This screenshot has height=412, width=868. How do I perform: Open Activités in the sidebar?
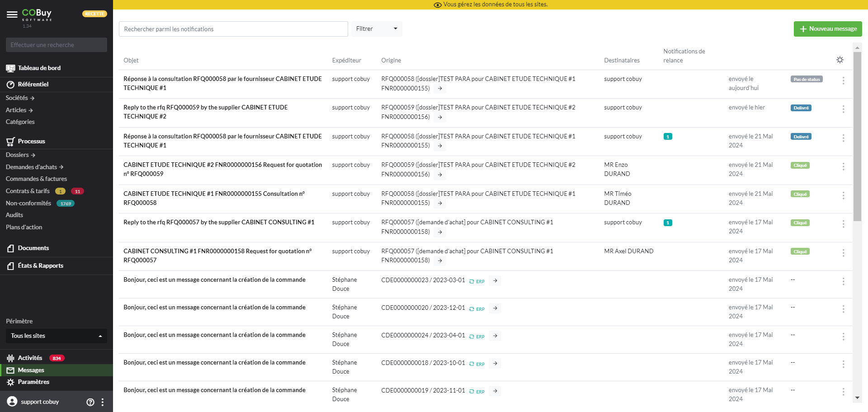(x=30, y=358)
